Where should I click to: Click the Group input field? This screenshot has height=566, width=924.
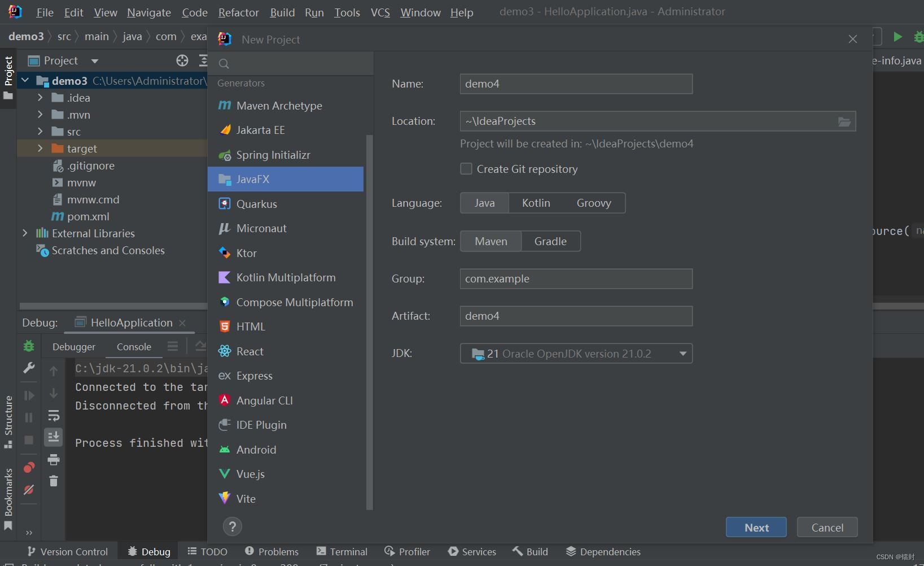pos(576,278)
